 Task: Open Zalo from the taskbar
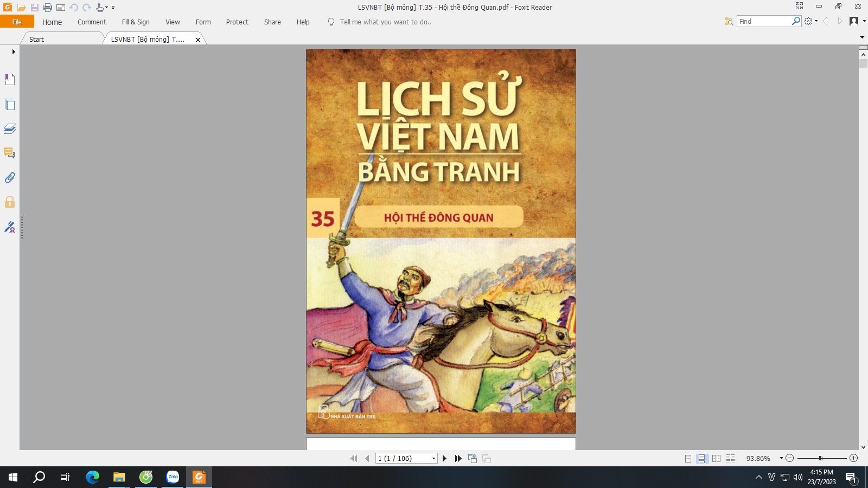point(173,477)
